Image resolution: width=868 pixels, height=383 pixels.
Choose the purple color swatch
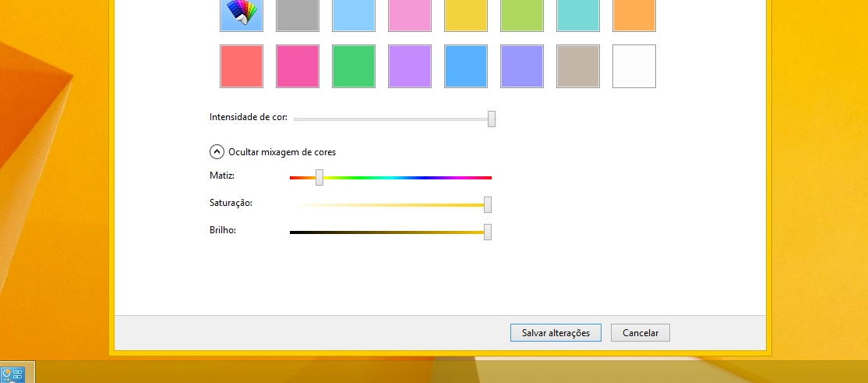pos(410,66)
